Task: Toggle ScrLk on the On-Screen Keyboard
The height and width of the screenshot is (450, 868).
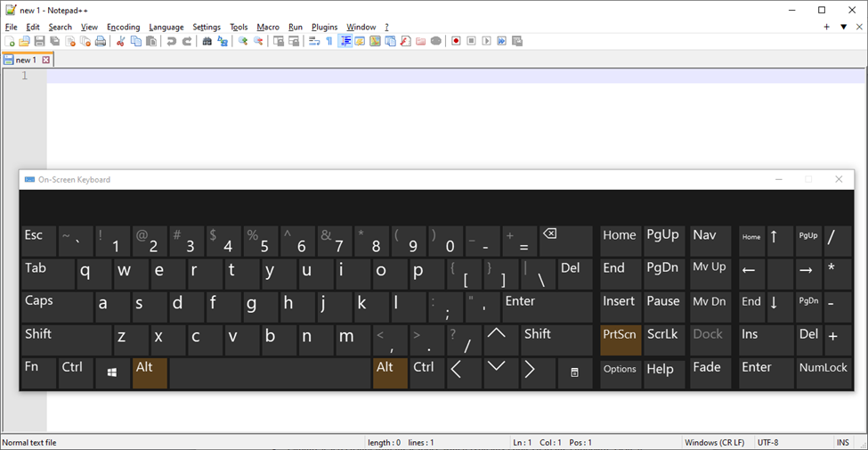Action: tap(665, 340)
